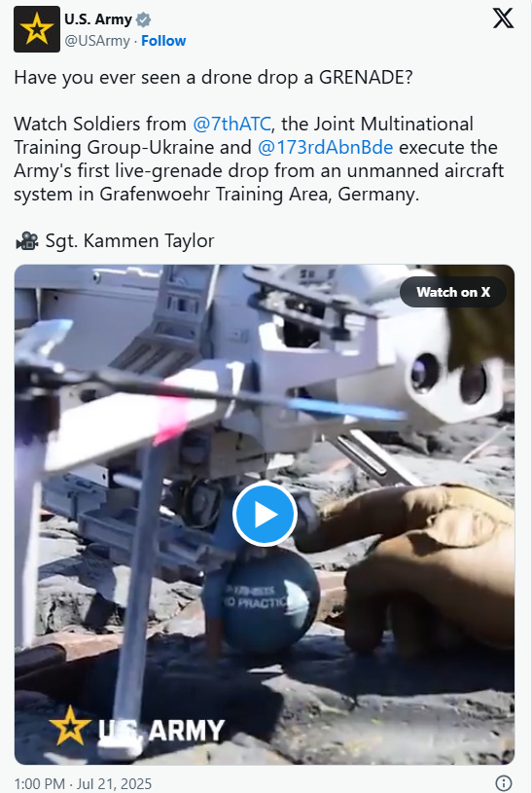The height and width of the screenshot is (793, 532).
Task: Open the tweet info icon
Action: pyautogui.click(x=503, y=783)
